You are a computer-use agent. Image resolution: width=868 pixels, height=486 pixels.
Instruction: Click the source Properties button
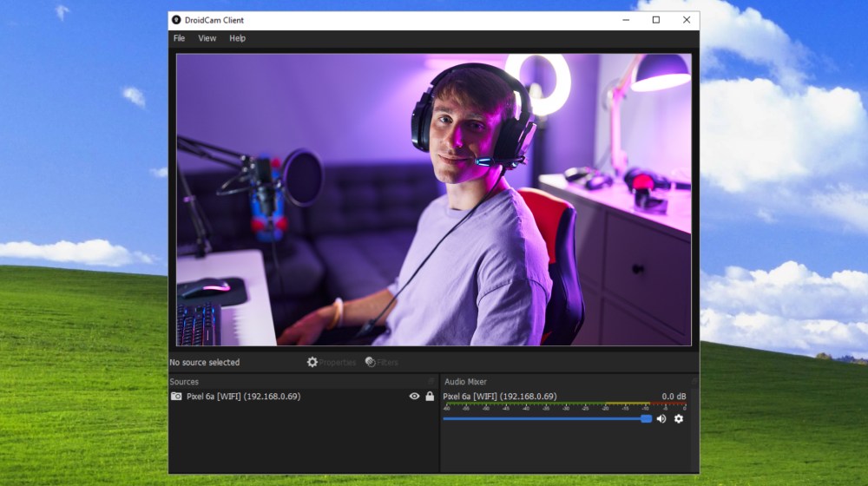point(332,362)
